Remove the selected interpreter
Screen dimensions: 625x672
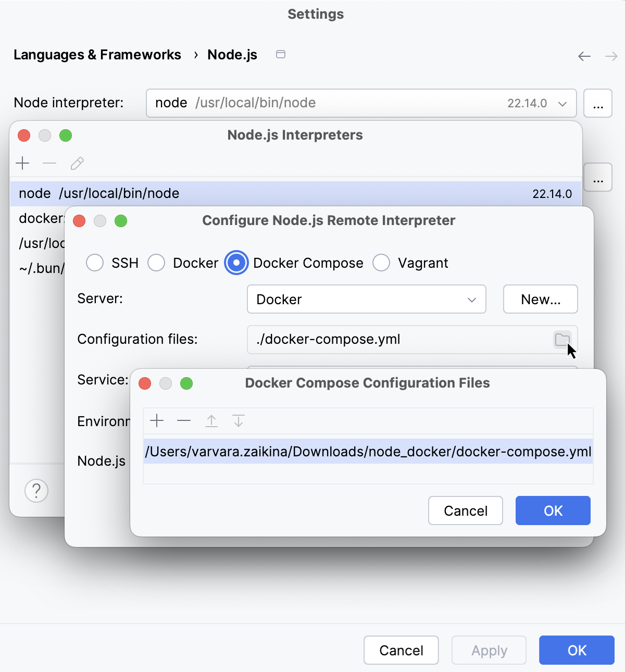49,163
